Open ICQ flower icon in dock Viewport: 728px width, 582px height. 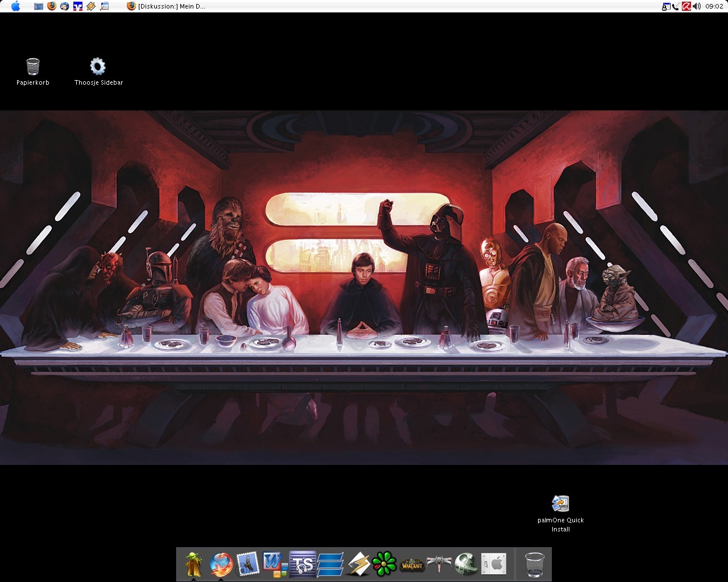click(384, 564)
